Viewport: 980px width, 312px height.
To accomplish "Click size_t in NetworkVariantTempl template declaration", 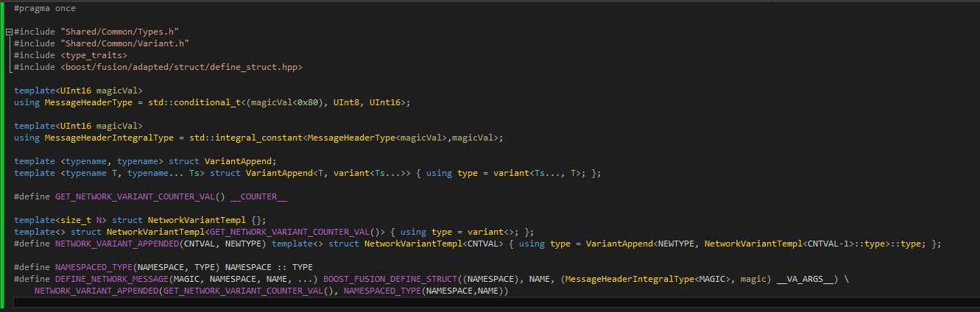I will [x=71, y=220].
